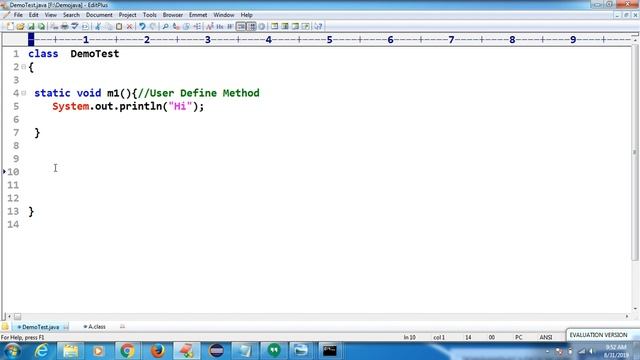Click the volume icon in system tray
The width and height of the screenshot is (640, 360).
click(591, 351)
